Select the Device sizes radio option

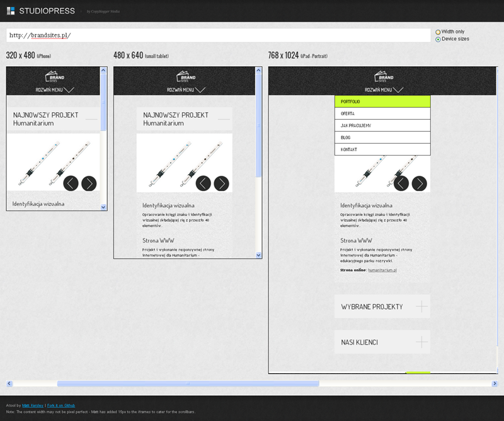[x=438, y=39]
